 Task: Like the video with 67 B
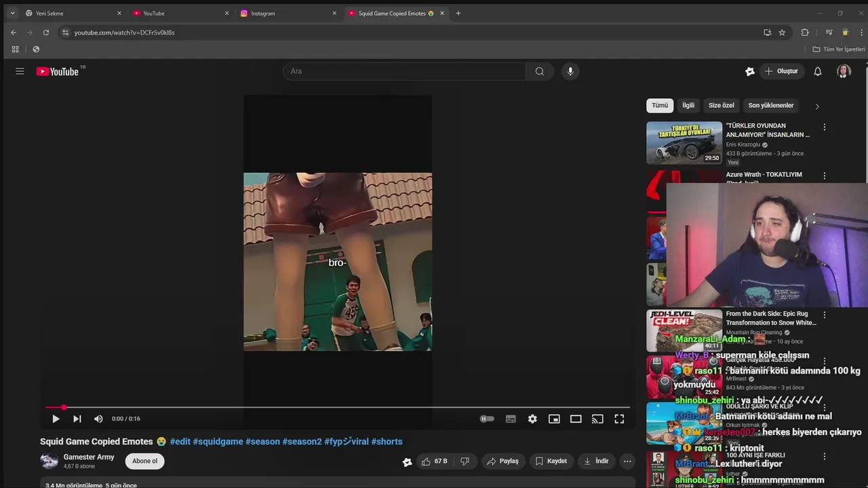pos(434,461)
